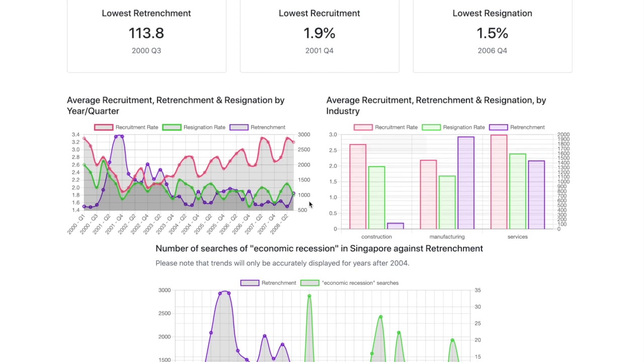This screenshot has width=644, height=362.
Task: Click the tallest green searches peak point
Action: pyautogui.click(x=309, y=296)
